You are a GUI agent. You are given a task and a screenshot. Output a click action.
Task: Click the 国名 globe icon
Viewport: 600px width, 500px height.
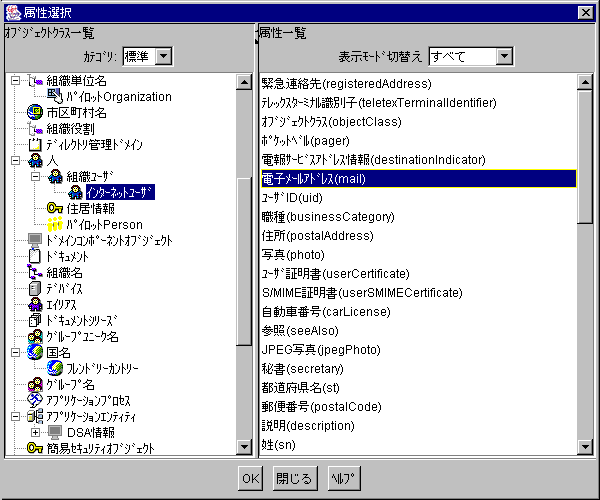35,352
